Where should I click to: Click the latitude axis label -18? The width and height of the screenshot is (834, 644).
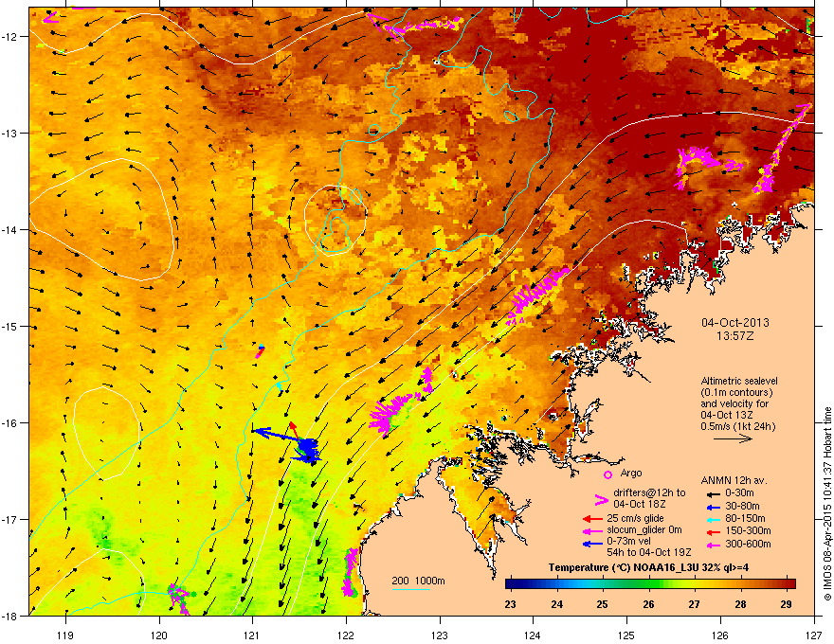click(x=10, y=616)
